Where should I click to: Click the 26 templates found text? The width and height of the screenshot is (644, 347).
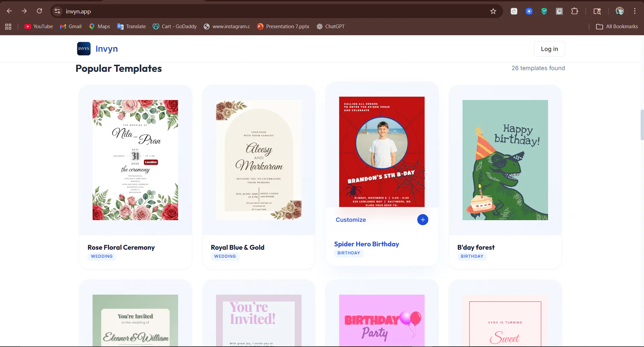(x=538, y=68)
